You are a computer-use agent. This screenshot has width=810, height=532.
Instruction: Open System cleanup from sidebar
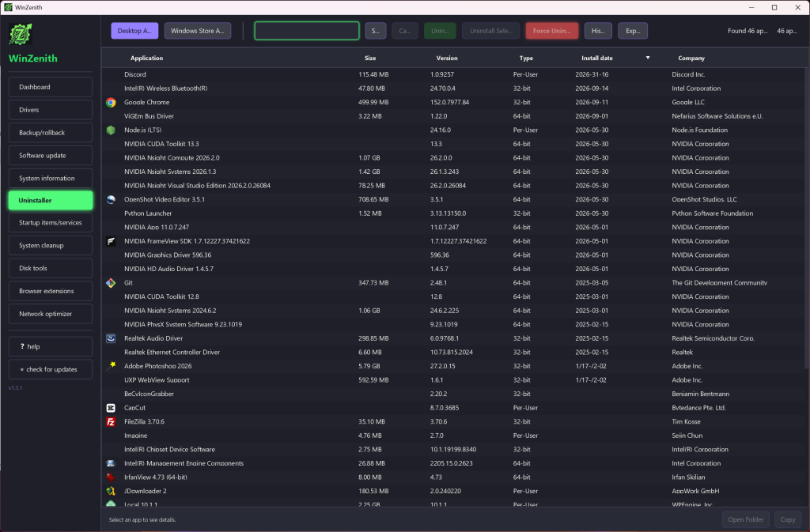[x=51, y=246]
